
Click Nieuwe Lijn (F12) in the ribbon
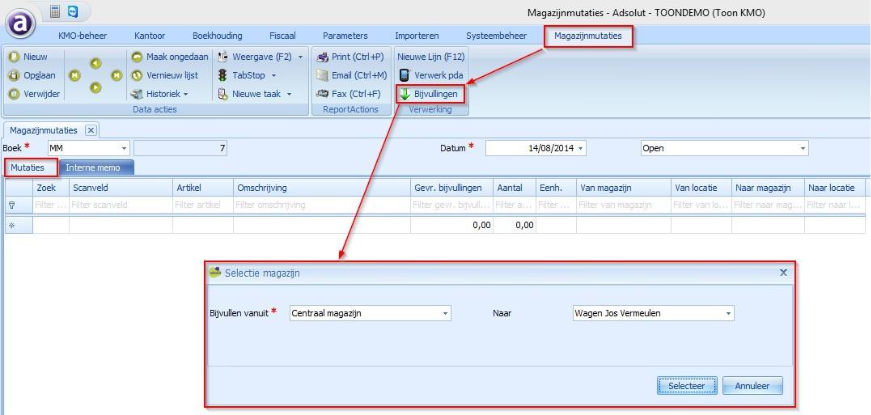coord(431,57)
